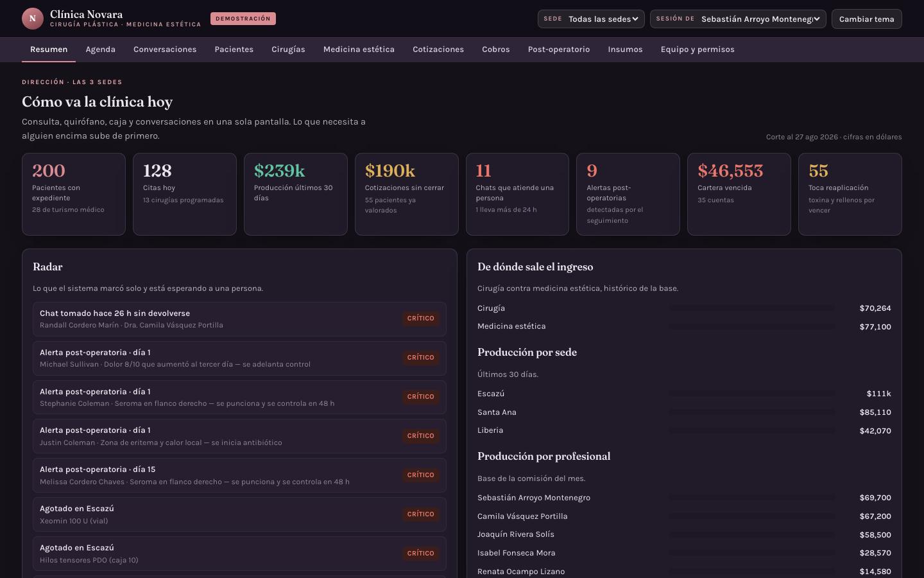Open the Michael Sullivan post-operatoria alert

pos(239,358)
